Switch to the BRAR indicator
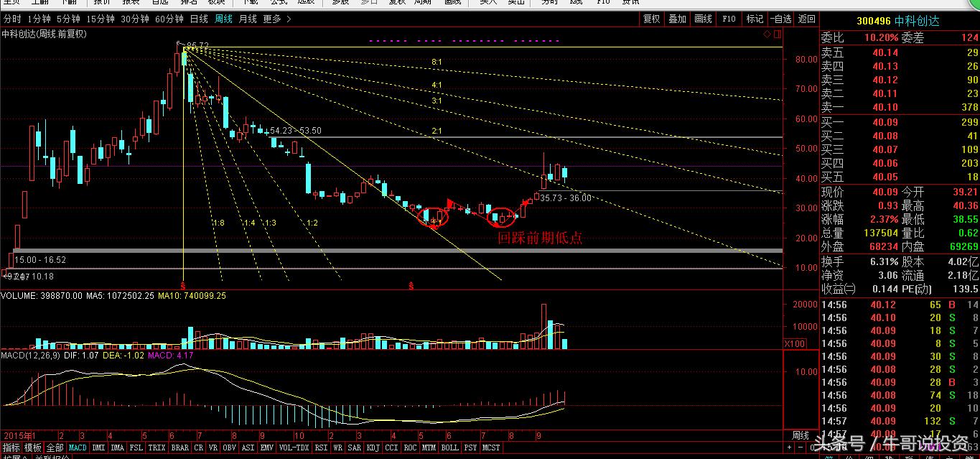The height and width of the screenshot is (459, 980). [180, 448]
